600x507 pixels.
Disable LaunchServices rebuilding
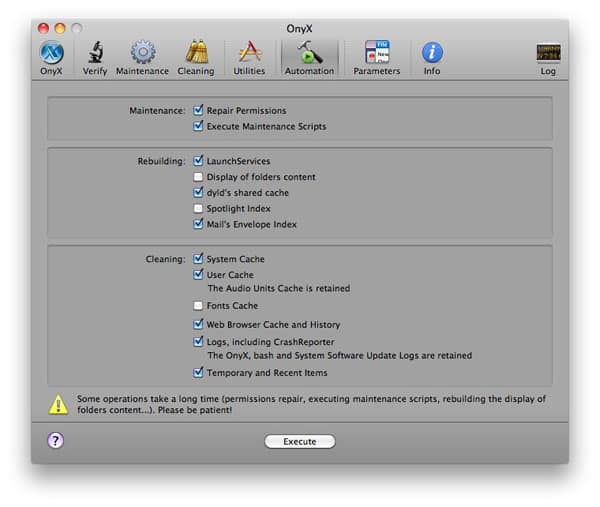(x=198, y=161)
